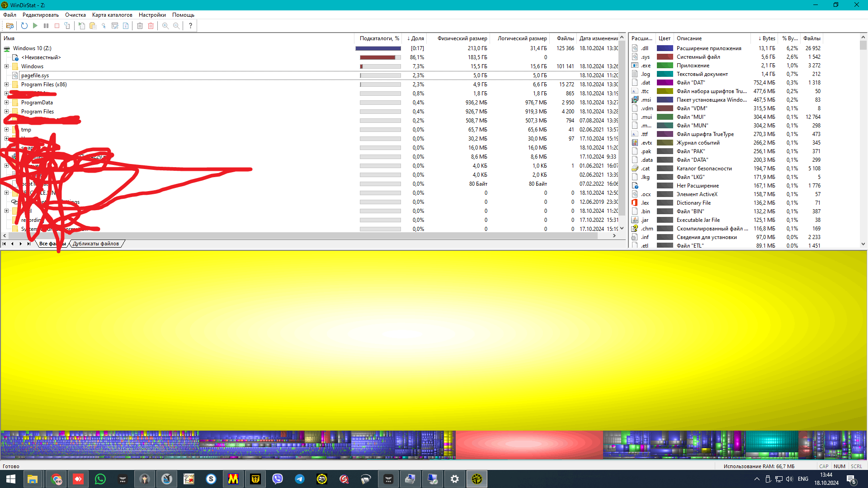Select the pagefile.sys row
Viewport: 868px width, 488px height.
(35, 75)
